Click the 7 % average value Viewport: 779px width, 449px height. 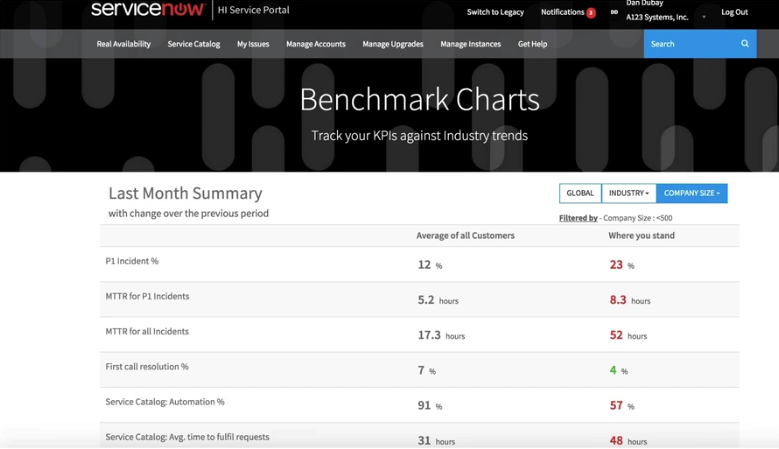click(427, 371)
